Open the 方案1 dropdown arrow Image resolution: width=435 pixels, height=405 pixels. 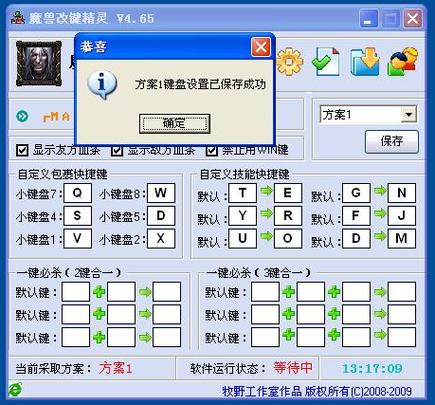click(408, 115)
